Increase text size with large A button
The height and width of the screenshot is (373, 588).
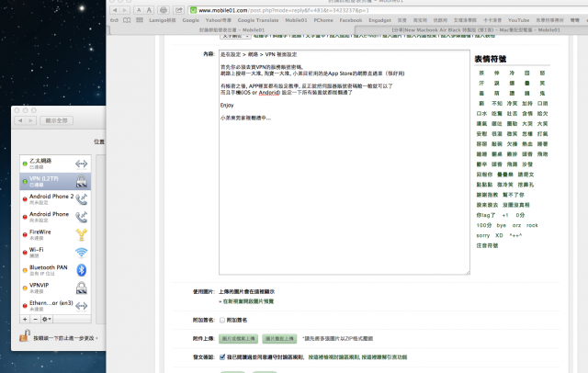pos(149,10)
